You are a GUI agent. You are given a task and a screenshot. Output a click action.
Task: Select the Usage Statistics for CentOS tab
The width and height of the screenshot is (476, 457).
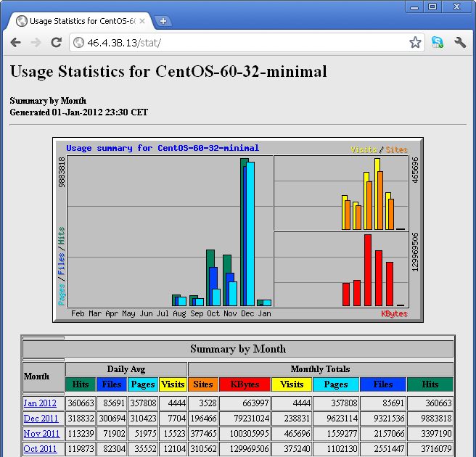(81, 21)
